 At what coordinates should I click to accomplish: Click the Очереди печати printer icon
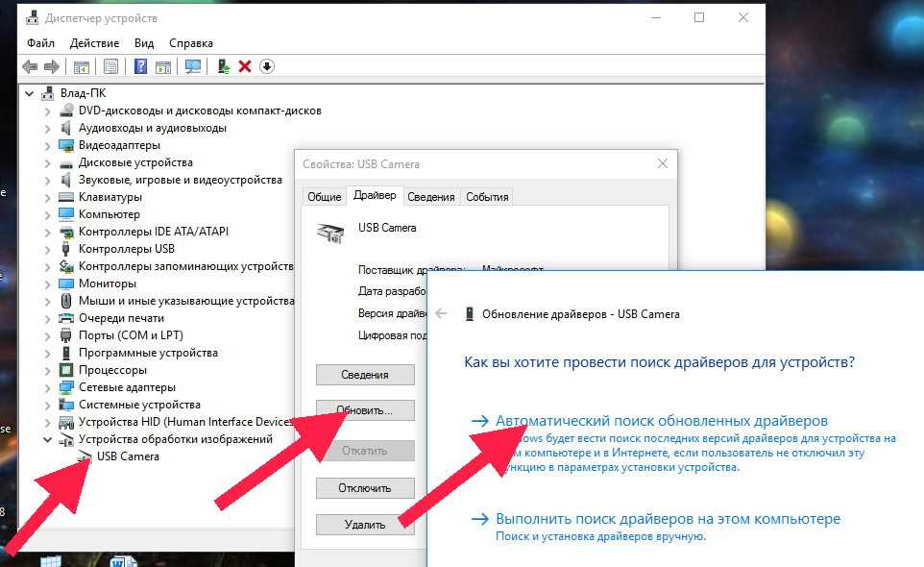[66, 318]
